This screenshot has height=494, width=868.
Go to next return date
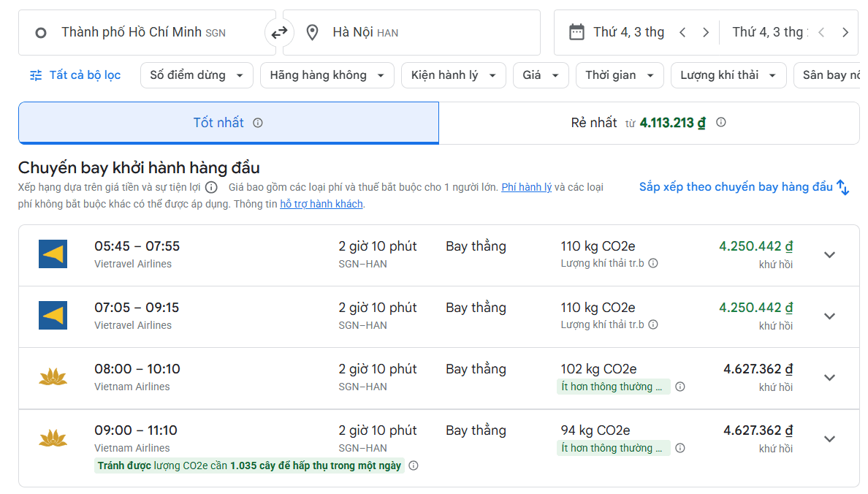click(x=845, y=33)
